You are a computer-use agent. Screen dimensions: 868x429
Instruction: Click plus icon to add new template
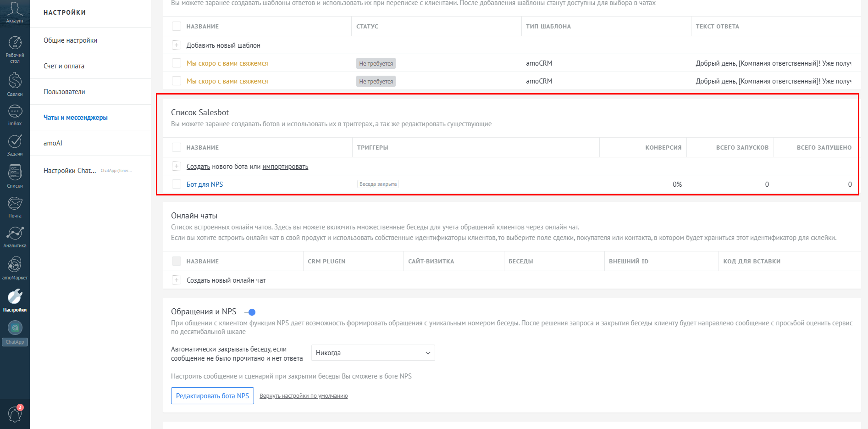click(x=177, y=45)
